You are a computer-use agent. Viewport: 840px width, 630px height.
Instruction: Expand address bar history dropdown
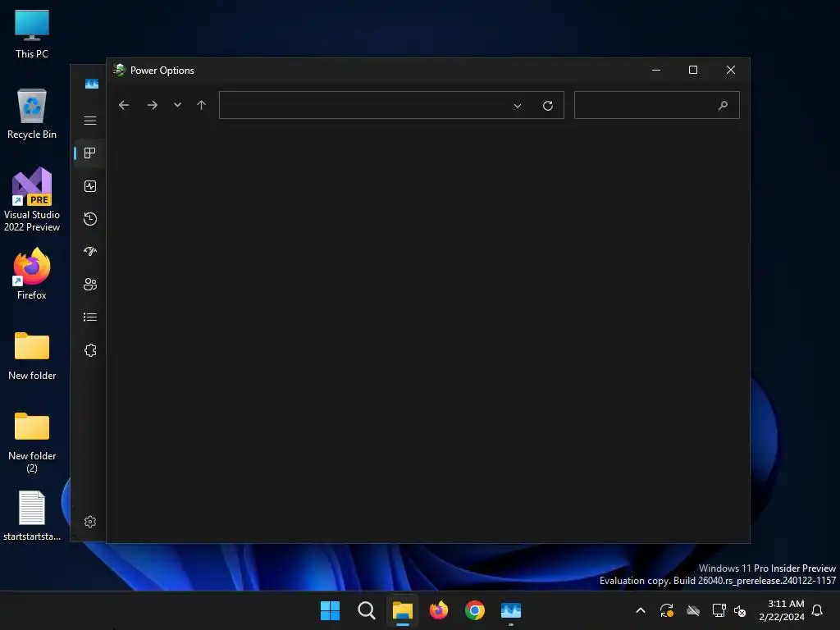pyautogui.click(x=518, y=106)
